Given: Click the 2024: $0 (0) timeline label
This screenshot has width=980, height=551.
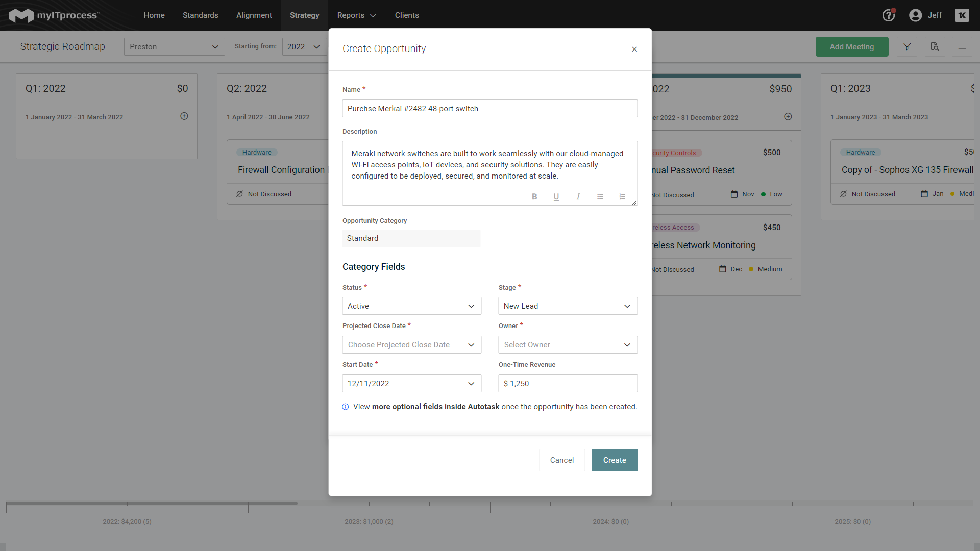Looking at the screenshot, I should click(611, 521).
